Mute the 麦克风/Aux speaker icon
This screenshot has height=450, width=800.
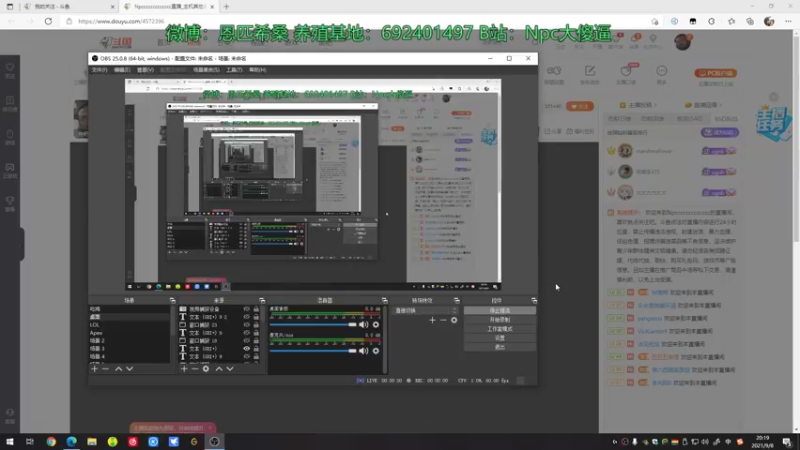(x=363, y=351)
